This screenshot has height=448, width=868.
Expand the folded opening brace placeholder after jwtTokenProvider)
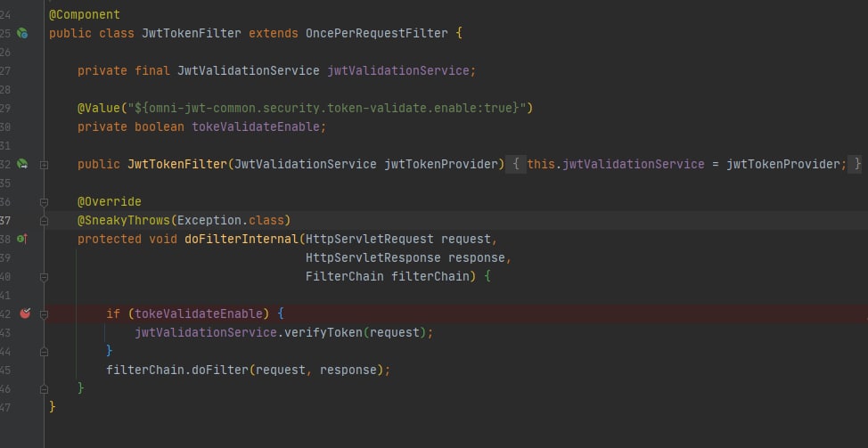515,164
